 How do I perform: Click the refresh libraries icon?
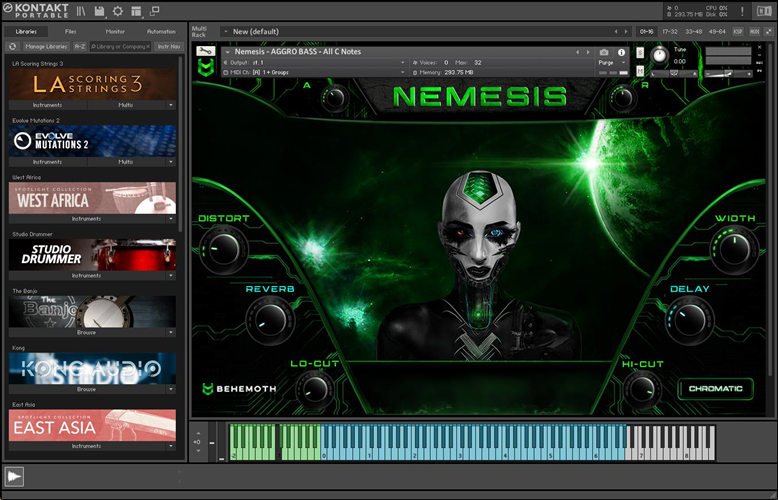(12, 46)
